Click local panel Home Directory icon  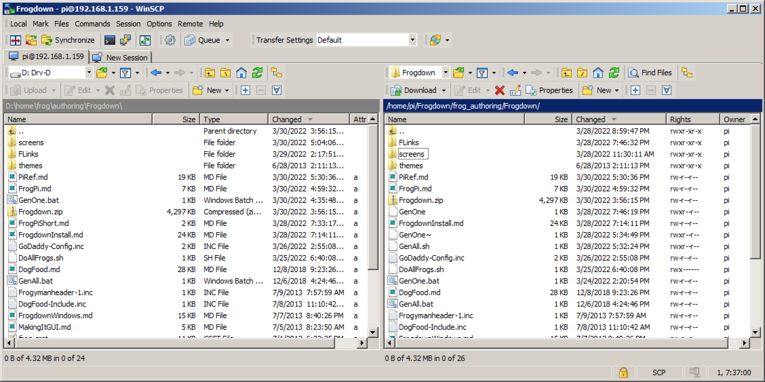pos(241,73)
